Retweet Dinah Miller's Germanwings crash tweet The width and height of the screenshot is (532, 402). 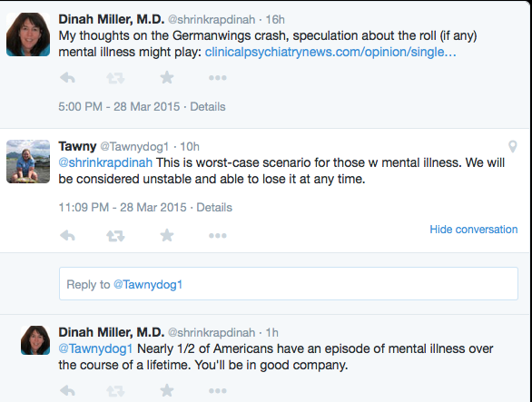(x=115, y=78)
